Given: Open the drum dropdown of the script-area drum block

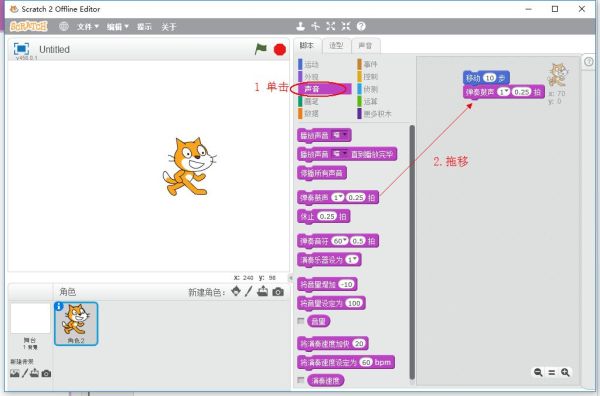Looking at the screenshot, I should 504,92.
